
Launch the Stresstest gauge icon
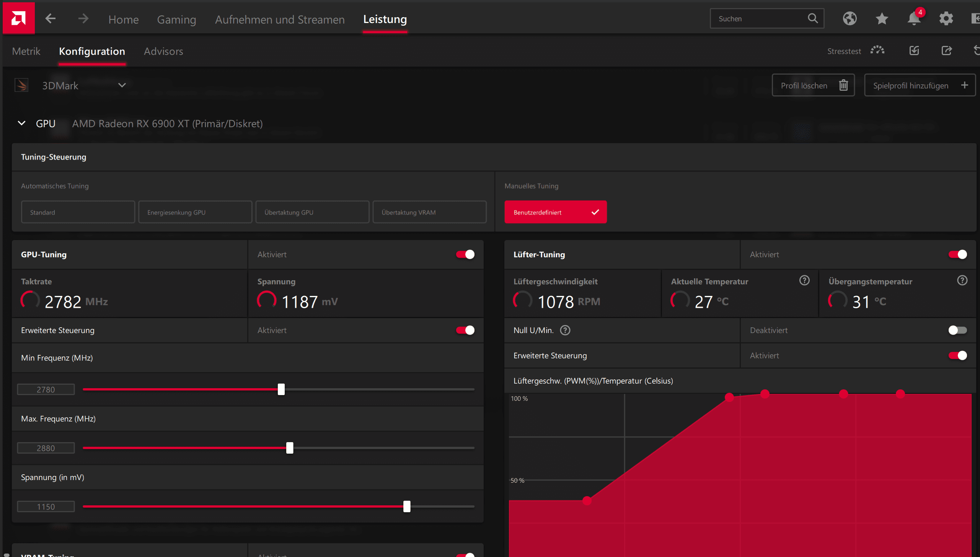point(877,51)
